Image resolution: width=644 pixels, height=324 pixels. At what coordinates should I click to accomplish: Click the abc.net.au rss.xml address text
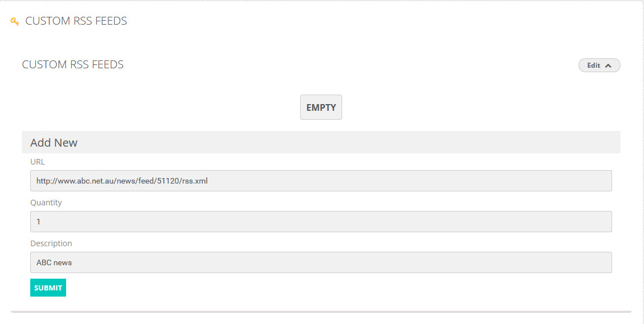(122, 181)
